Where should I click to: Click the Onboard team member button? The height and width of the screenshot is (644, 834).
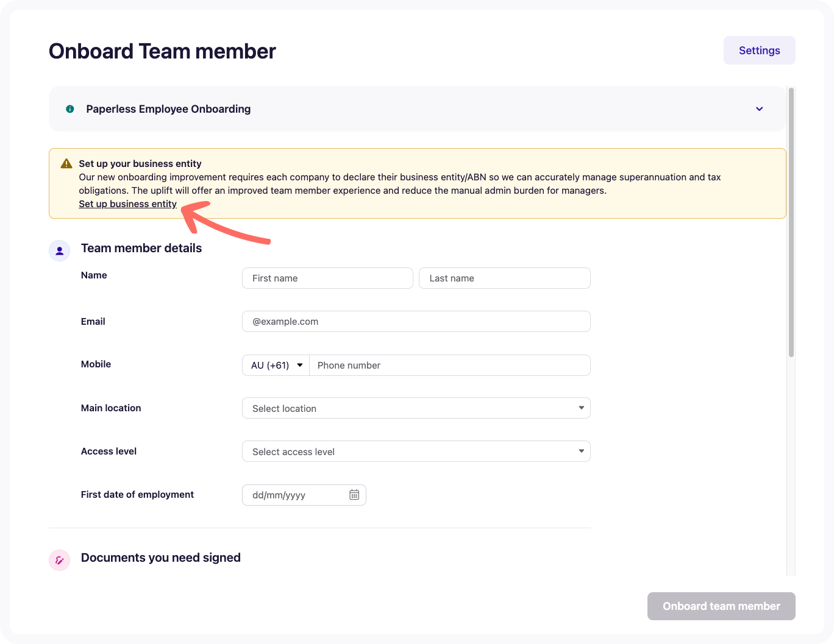(721, 606)
